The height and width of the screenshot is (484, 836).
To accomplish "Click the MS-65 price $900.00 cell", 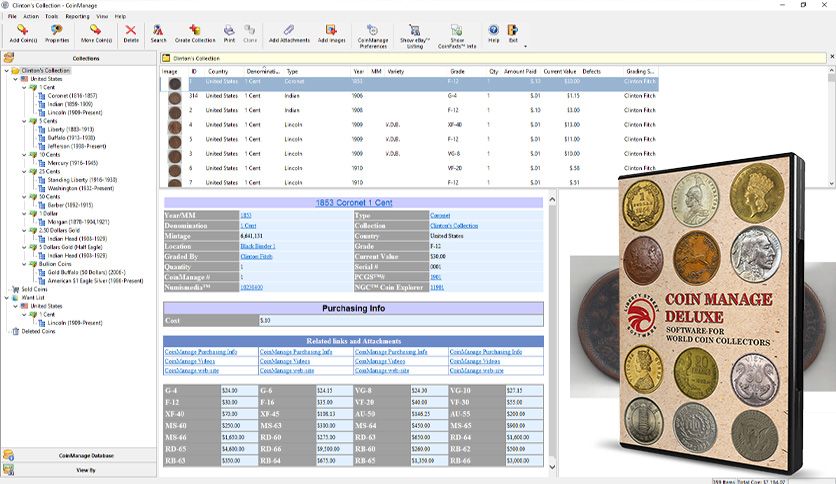I will coord(525,426).
